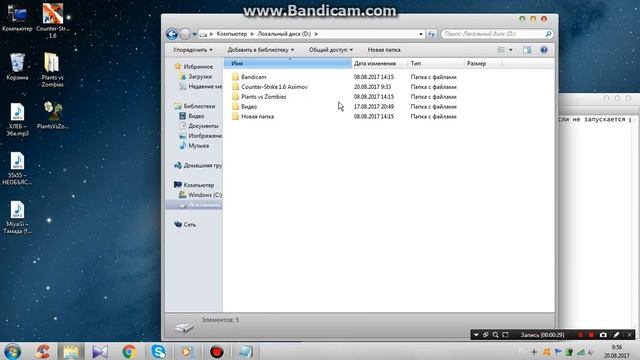The height and width of the screenshot is (360, 640).
Task: Click the Explorer forward navigation arrow
Action: pos(185,34)
